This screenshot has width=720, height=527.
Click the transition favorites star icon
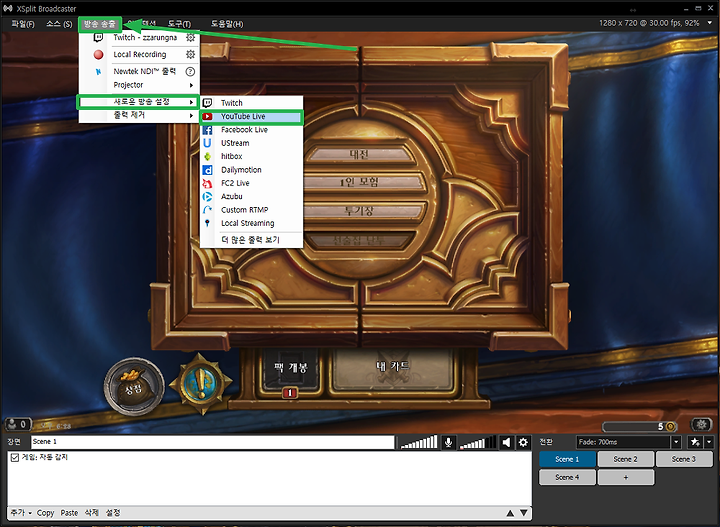tap(695, 442)
